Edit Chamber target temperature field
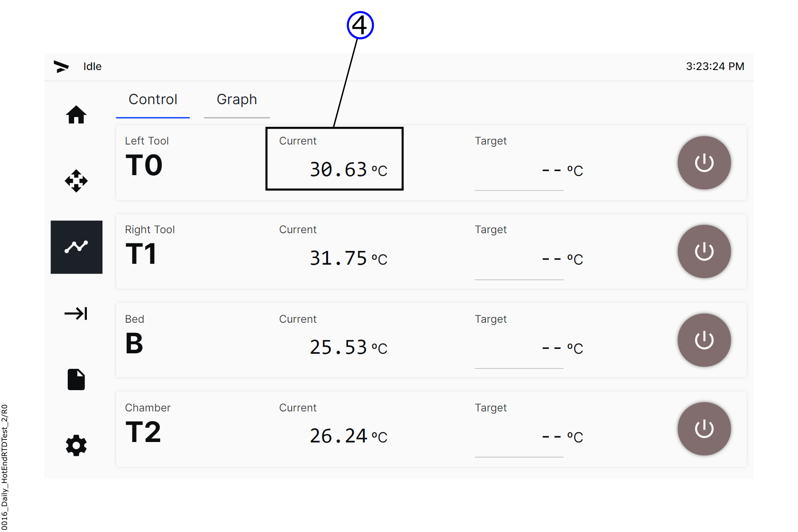 (x=519, y=437)
